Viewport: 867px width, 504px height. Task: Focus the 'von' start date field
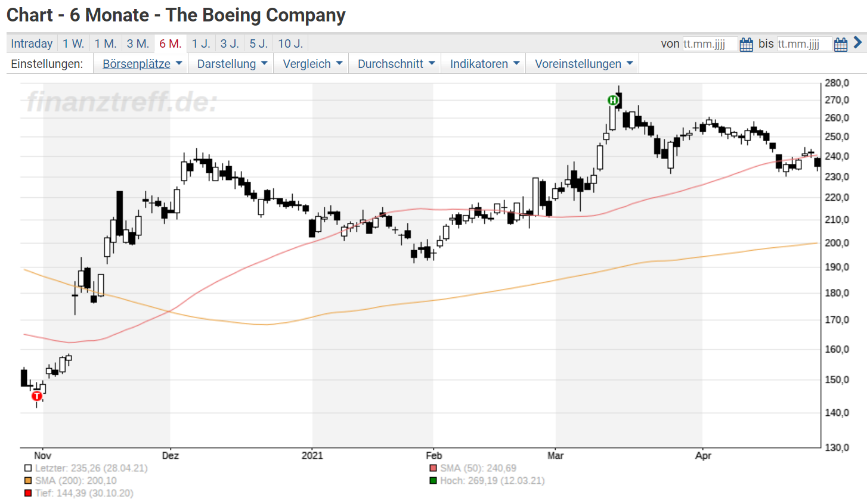pyautogui.click(x=710, y=44)
